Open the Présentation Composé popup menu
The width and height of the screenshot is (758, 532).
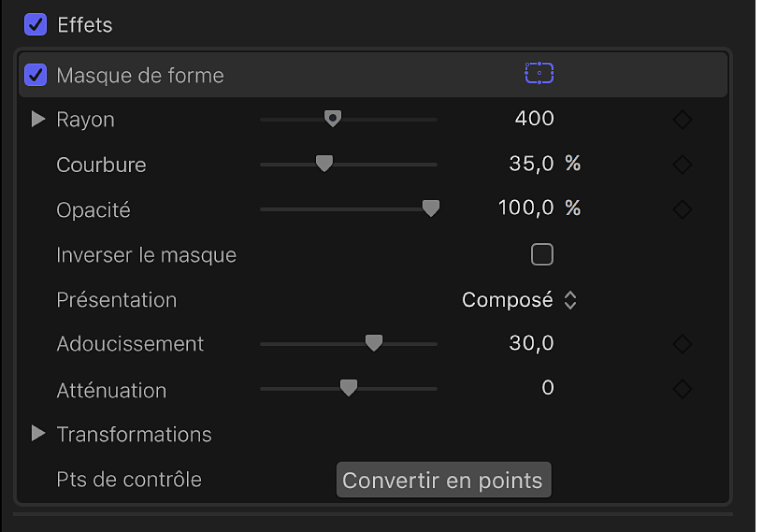(x=519, y=300)
